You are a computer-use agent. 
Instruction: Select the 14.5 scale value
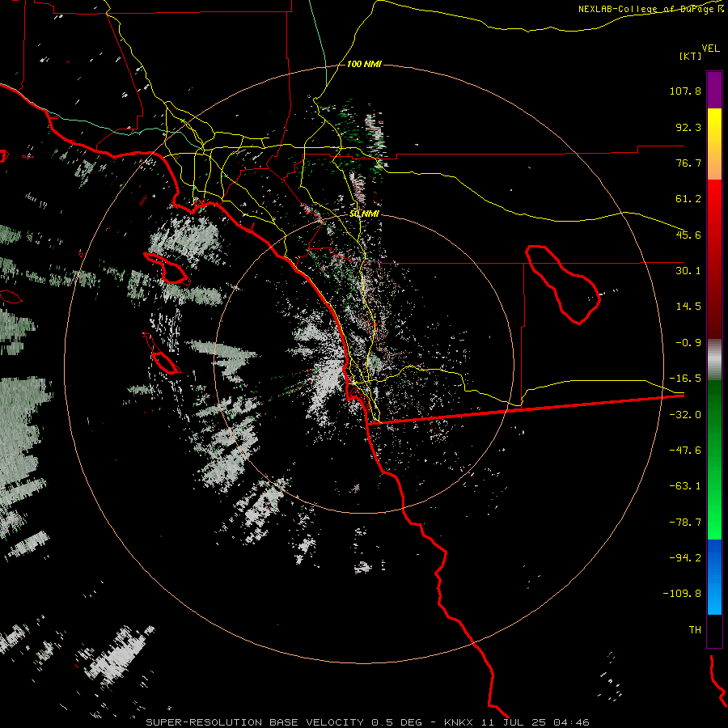[x=688, y=307]
